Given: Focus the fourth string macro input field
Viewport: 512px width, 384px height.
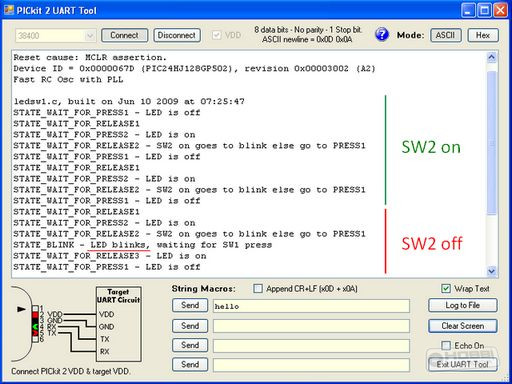Looking at the screenshot, I should 311,365.
